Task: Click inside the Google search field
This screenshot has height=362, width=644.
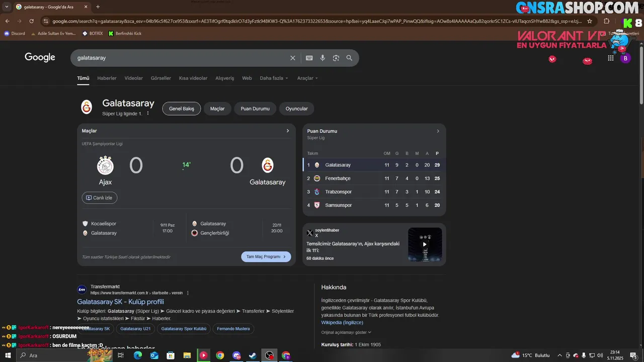Action: point(181,58)
